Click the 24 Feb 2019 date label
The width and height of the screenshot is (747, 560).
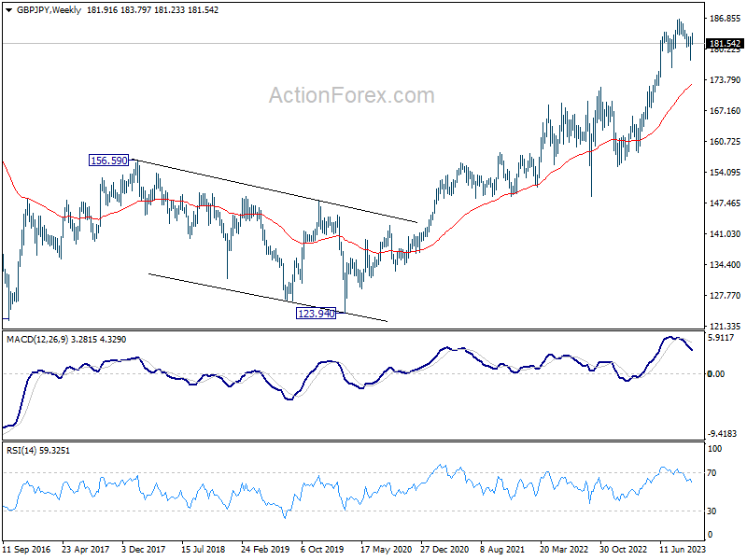(265, 550)
